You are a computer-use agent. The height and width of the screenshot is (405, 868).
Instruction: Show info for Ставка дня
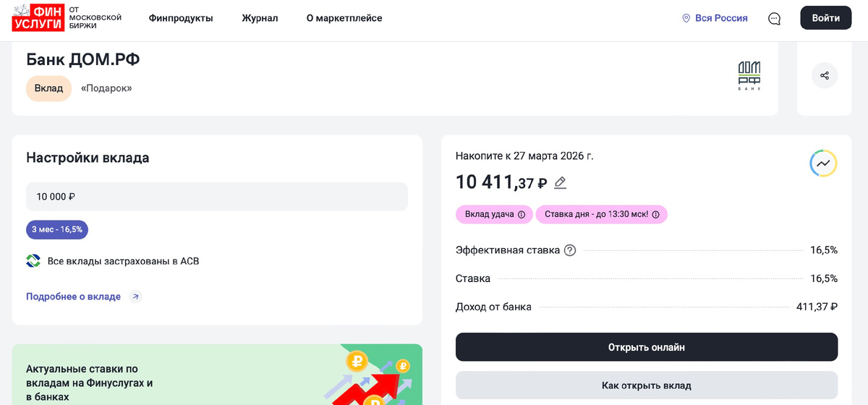coord(656,215)
